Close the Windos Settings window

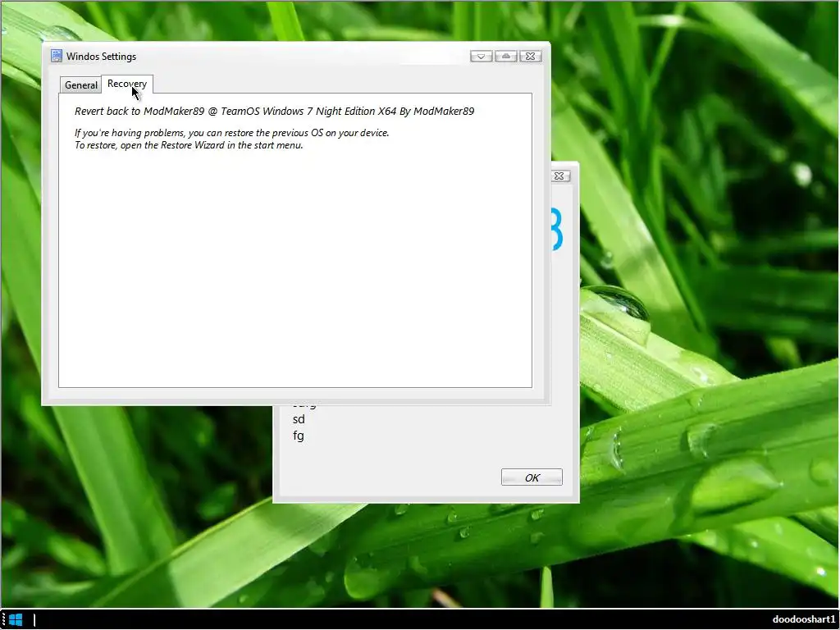(x=531, y=57)
